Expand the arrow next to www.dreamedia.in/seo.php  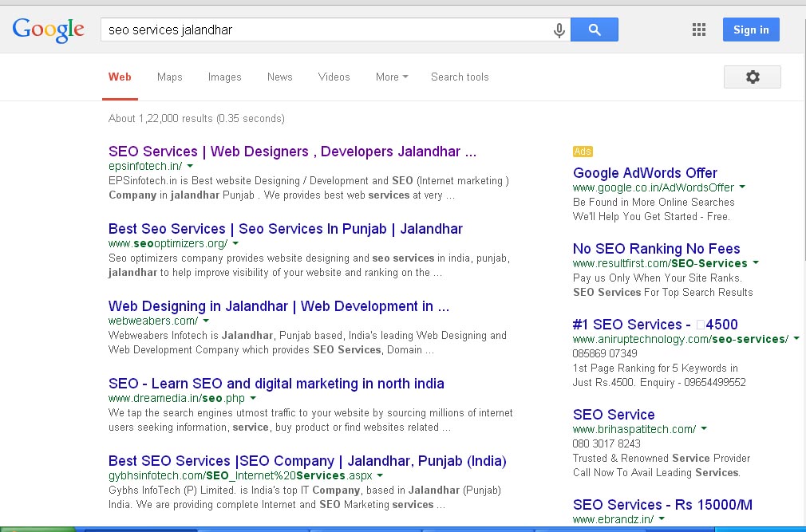point(253,399)
